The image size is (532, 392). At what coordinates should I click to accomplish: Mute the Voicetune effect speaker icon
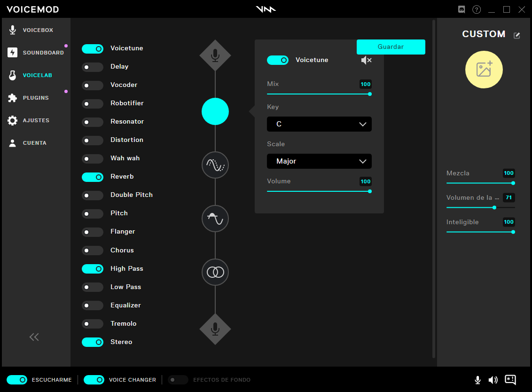point(366,61)
